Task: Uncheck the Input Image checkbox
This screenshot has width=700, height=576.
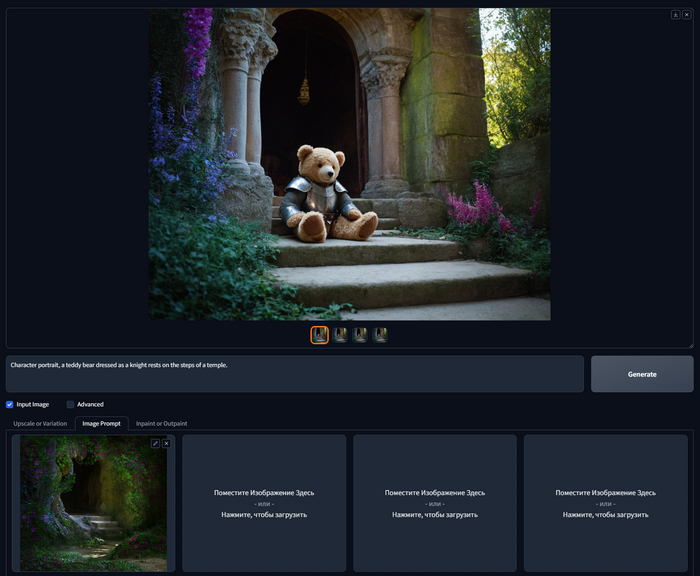Action: pos(9,405)
